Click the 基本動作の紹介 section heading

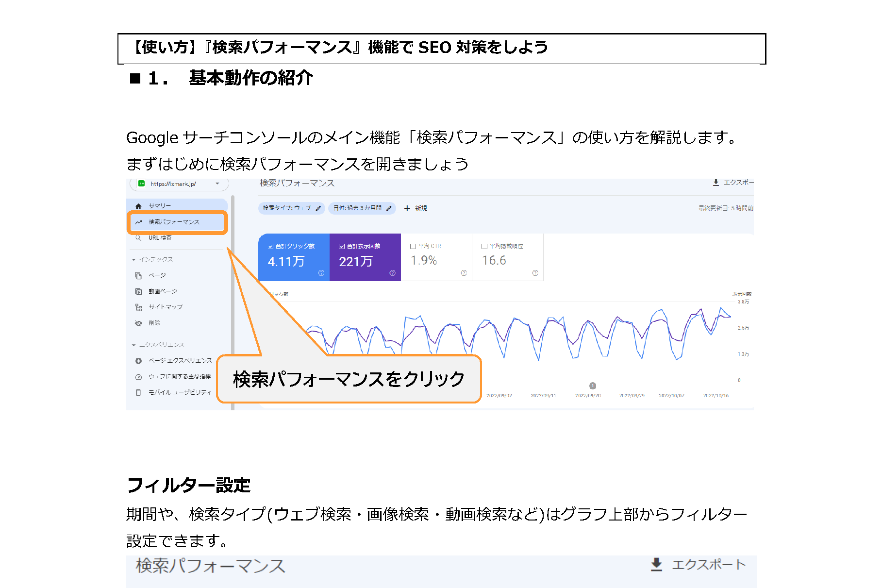[x=251, y=78]
